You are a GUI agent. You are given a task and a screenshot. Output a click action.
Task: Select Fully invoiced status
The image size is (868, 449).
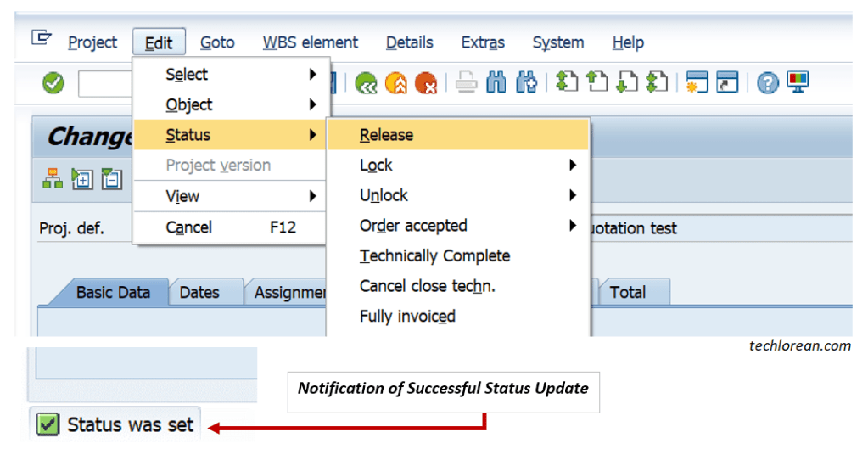(x=458, y=316)
